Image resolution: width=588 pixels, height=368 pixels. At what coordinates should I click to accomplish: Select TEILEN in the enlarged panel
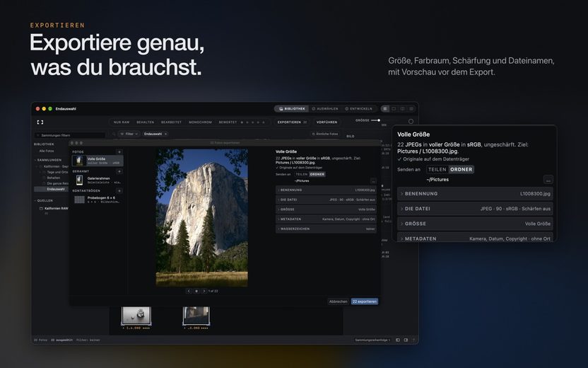click(x=437, y=169)
